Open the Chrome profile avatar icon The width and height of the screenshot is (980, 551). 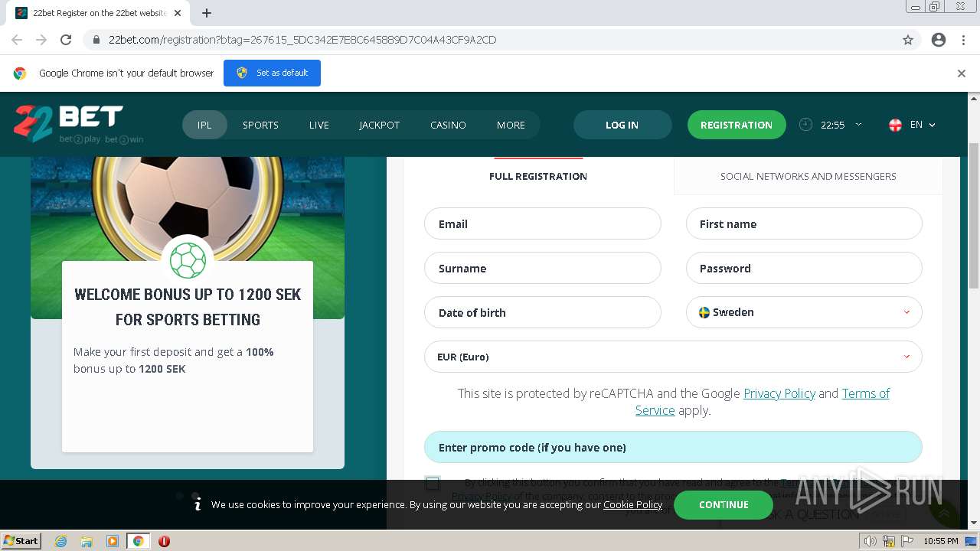(x=939, y=40)
